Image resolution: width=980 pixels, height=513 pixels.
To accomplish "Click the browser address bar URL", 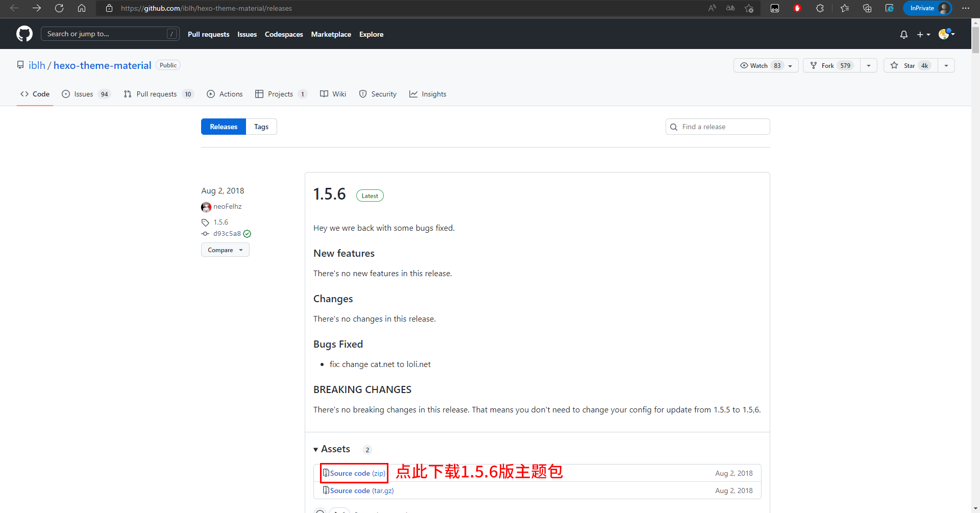I will tap(206, 8).
